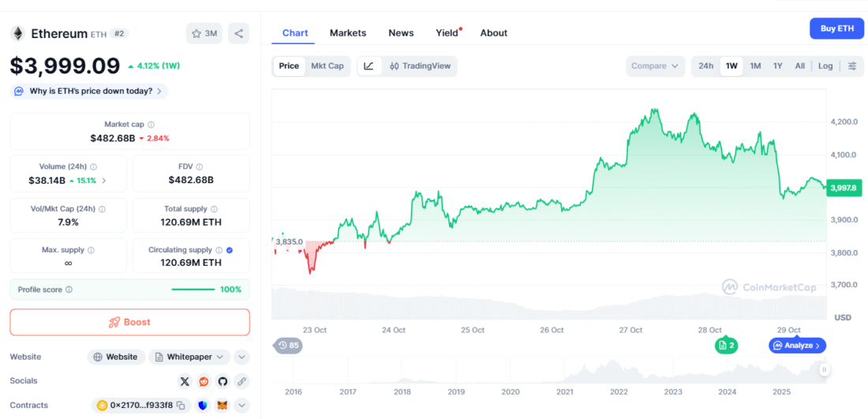Click the Buy ETH button
The image size is (868, 419).
coord(836,28)
